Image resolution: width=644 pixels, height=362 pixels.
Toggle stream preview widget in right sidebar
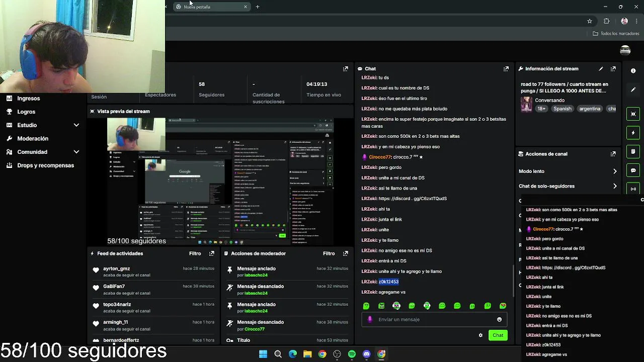click(633, 114)
